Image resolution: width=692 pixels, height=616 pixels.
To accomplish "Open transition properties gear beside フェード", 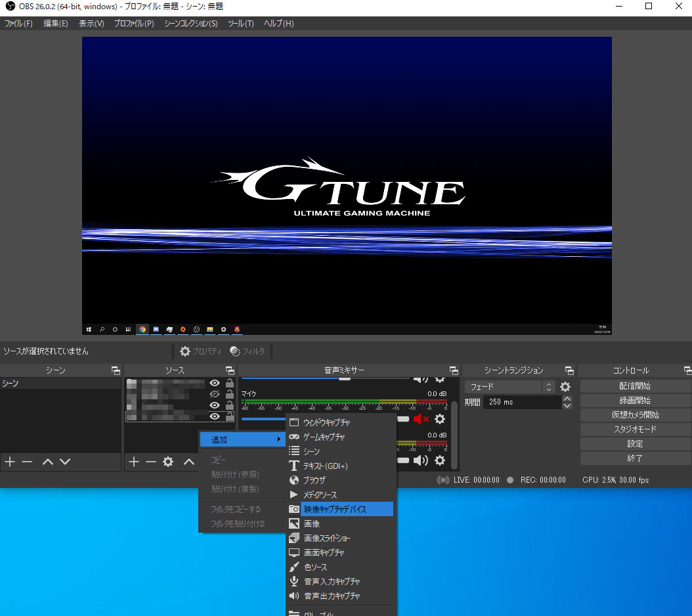I will click(565, 387).
